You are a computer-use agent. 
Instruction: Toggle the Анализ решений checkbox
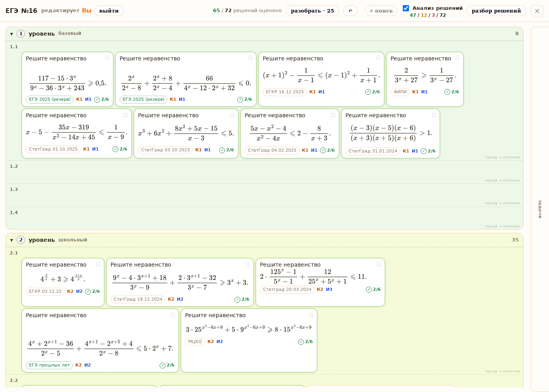click(x=406, y=8)
